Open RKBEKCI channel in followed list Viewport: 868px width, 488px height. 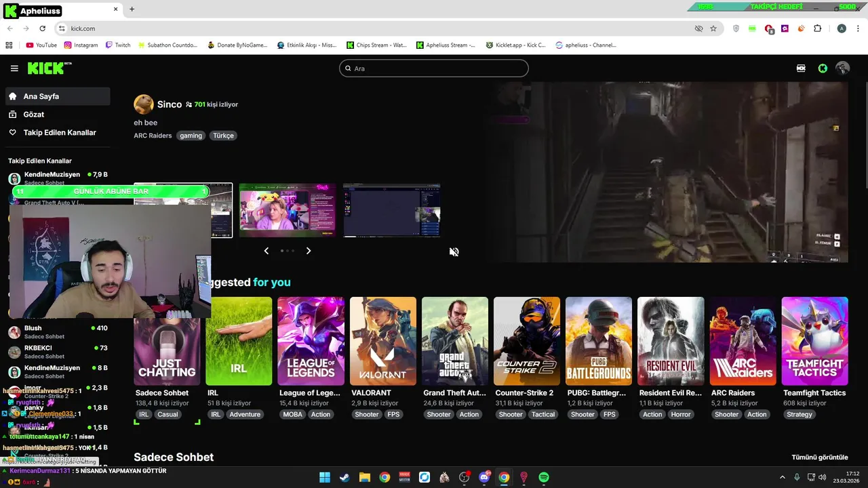tap(58, 352)
